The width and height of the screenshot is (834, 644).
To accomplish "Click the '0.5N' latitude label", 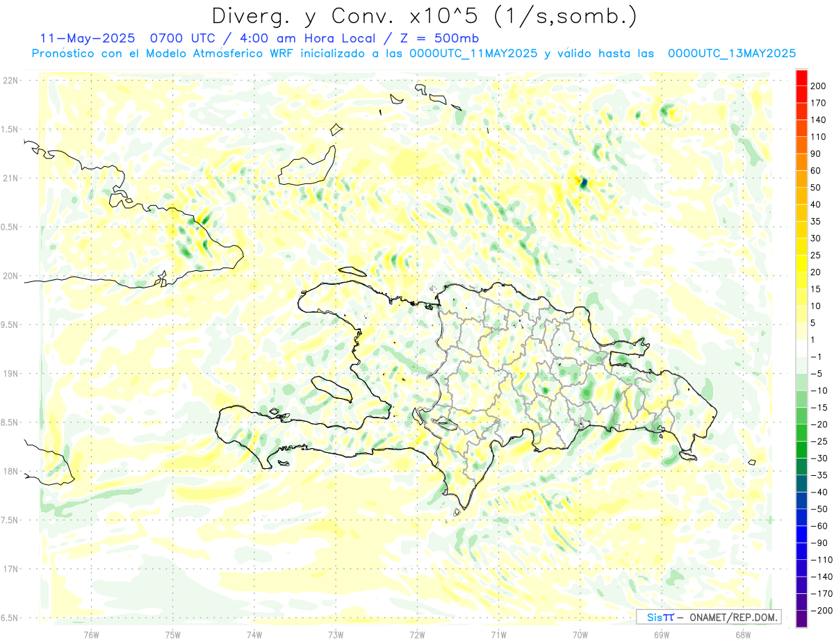I will click(10, 227).
